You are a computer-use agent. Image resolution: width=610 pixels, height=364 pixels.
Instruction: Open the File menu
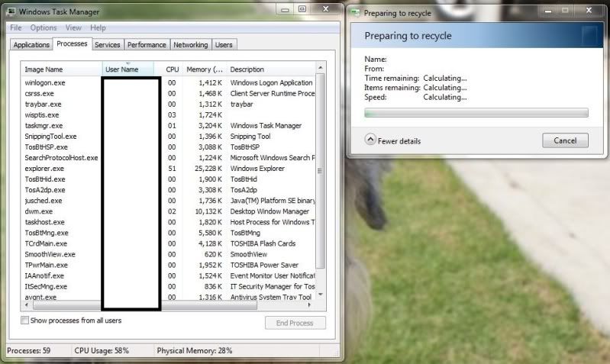pos(16,27)
